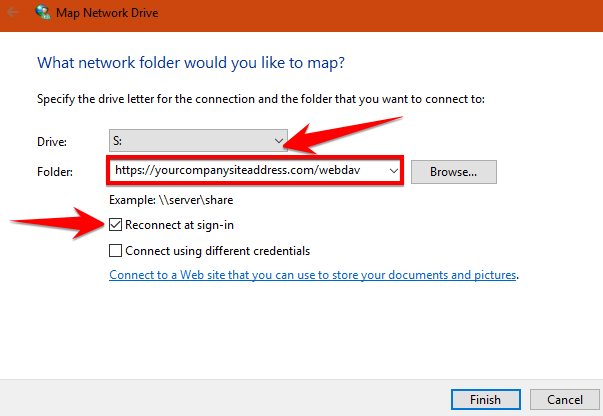
Task: Open the Connect to a Web site link
Action: 313,274
